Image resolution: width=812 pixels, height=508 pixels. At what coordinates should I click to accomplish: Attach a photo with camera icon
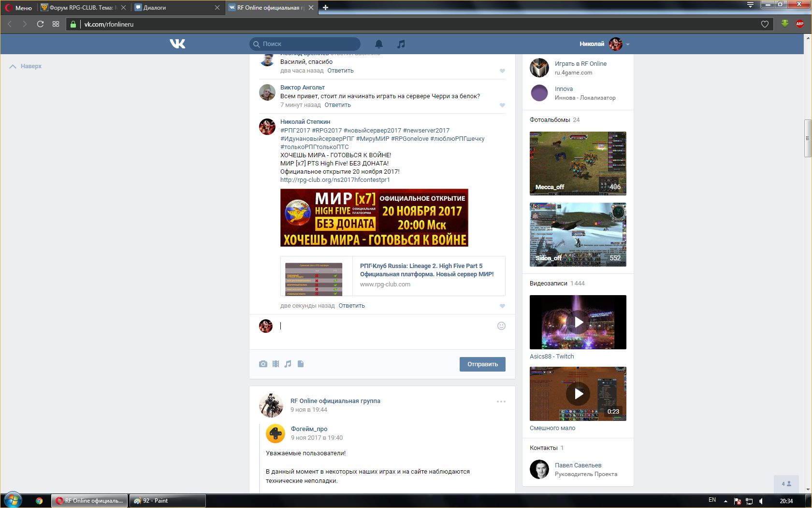tap(263, 364)
